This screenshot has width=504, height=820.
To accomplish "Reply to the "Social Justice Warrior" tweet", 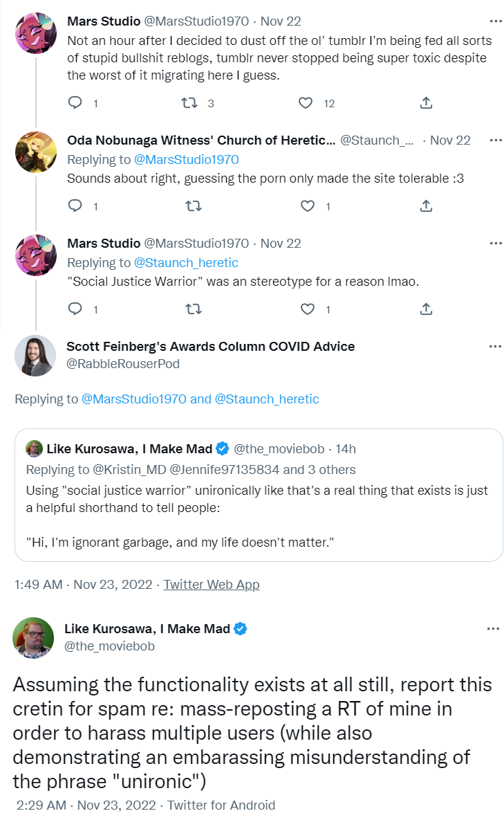I will (75, 309).
